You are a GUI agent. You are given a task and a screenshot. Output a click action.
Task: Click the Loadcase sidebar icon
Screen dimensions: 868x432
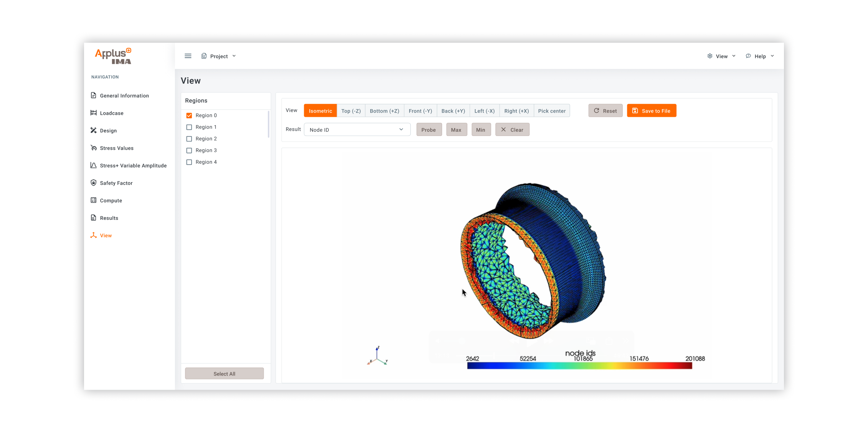(x=94, y=113)
